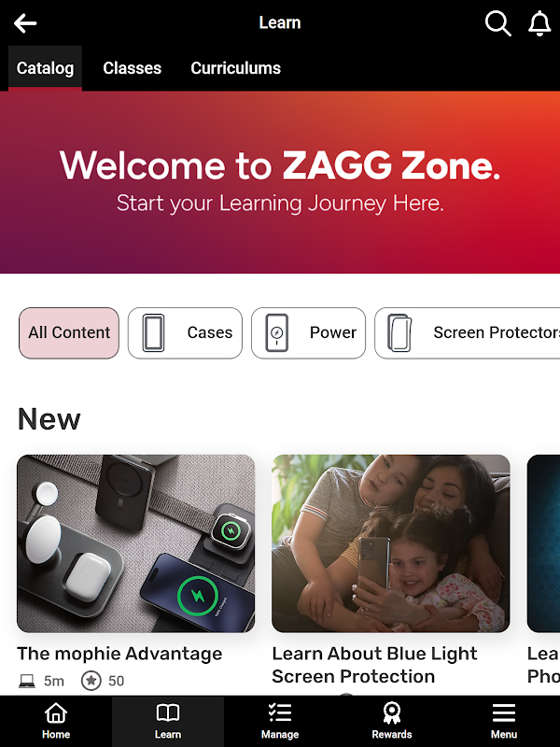Filter catalog by Cases
560x747 pixels.
[185, 332]
